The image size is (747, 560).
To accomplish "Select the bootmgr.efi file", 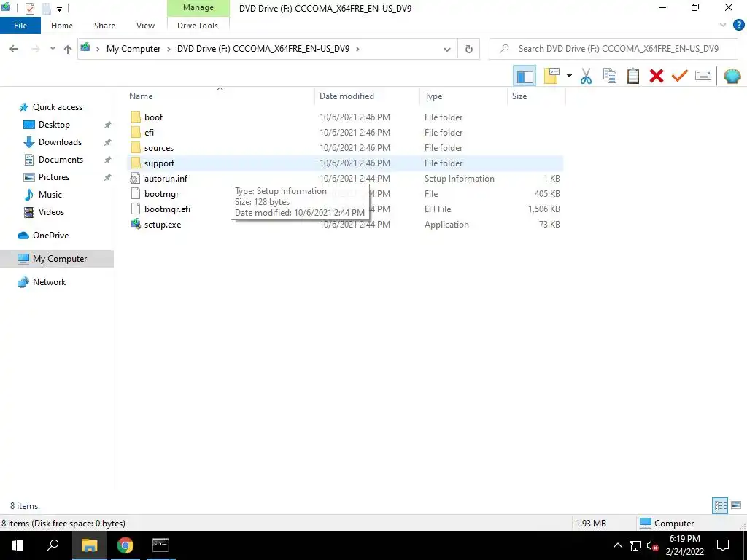I will pyautogui.click(x=167, y=209).
